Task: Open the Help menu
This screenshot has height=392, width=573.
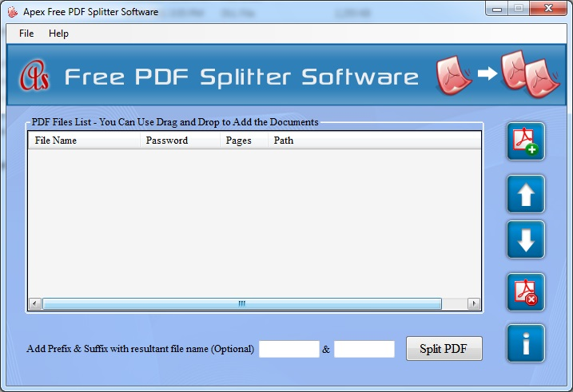Action: (58, 34)
